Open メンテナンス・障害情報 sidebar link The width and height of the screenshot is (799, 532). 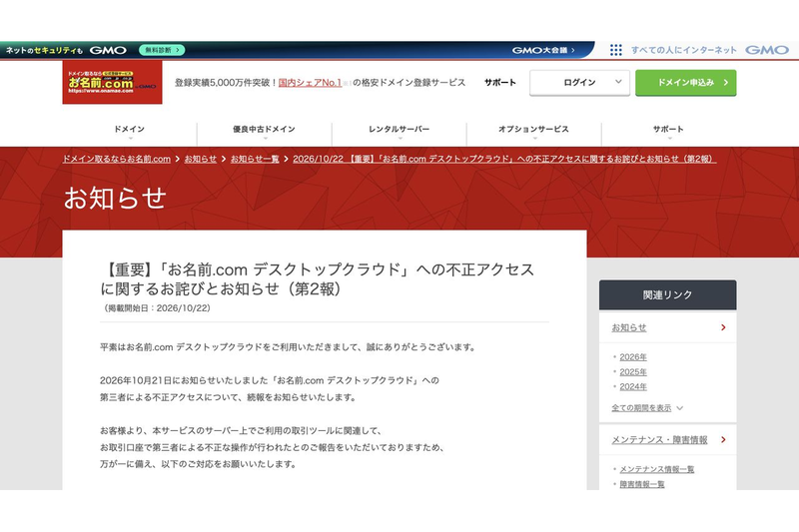click(659, 440)
